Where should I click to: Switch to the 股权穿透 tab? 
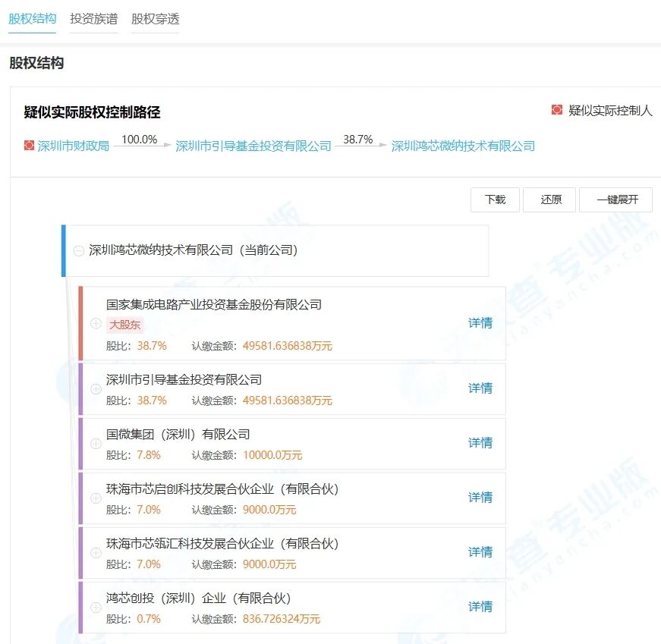click(154, 20)
